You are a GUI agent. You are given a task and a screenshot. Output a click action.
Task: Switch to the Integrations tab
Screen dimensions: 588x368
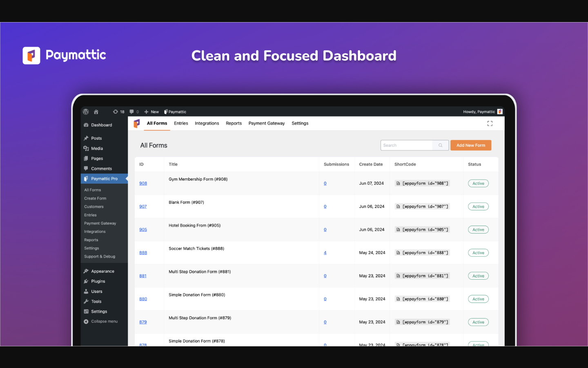(x=207, y=123)
